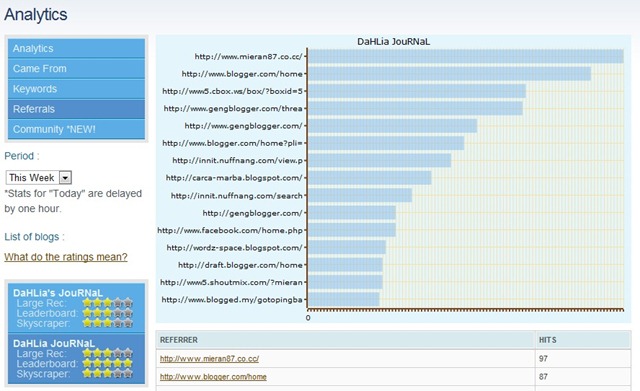Open http://www.mieran87.co.cc/ link in table
640x391 pixels.
[x=209, y=359]
